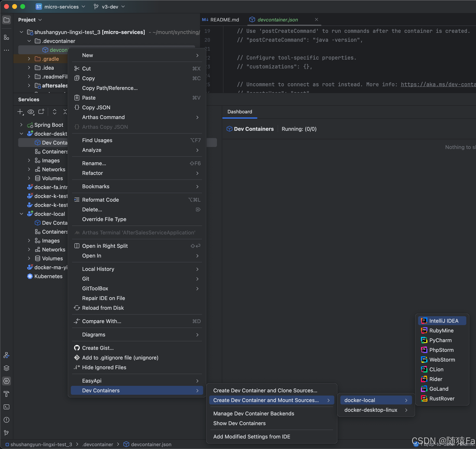
Task: Click Show Dev Containers entry
Action: 239,423
